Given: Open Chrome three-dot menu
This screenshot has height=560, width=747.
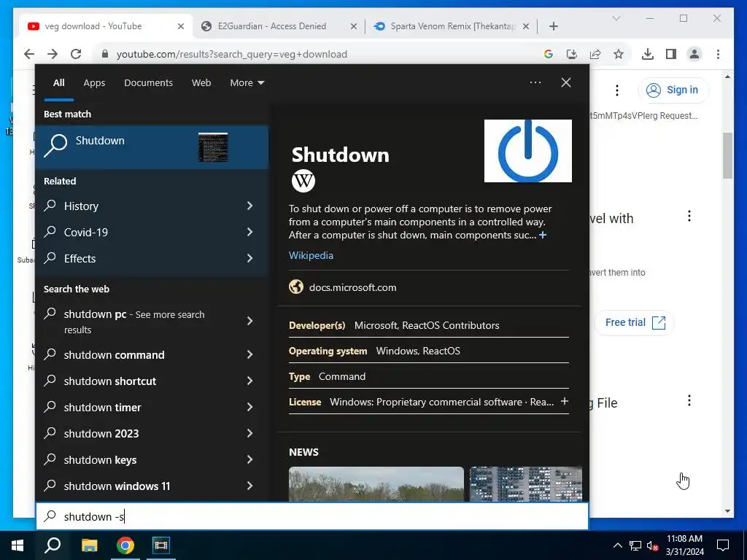Looking at the screenshot, I should (x=718, y=54).
